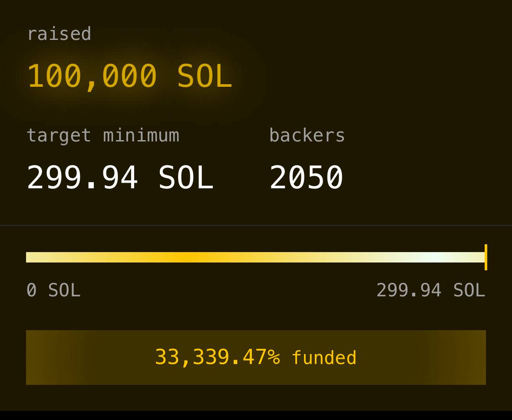Image resolution: width=512 pixels, height=420 pixels.
Task: Open the 2050 backers count
Action: click(x=306, y=177)
